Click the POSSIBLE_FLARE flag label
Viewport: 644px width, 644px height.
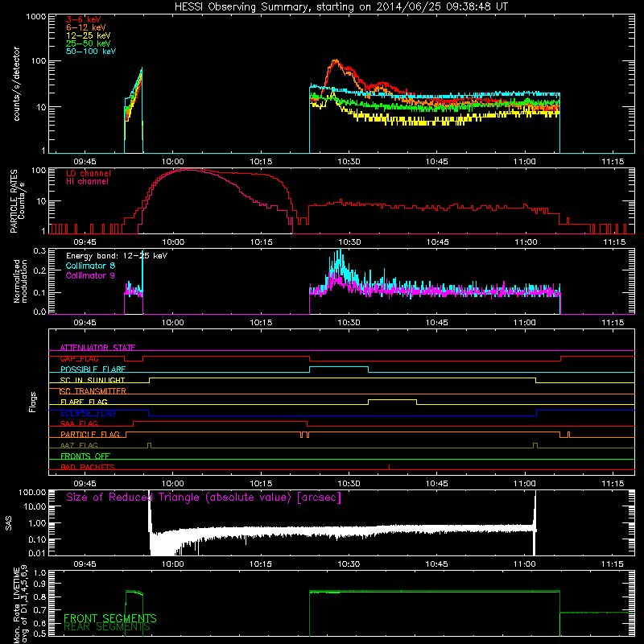(x=93, y=369)
